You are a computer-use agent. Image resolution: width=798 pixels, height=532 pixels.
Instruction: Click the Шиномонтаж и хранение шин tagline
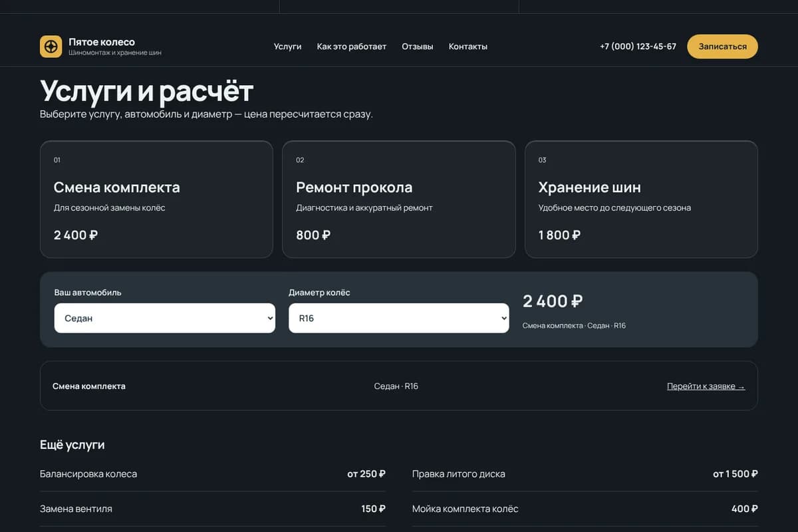[115, 53]
